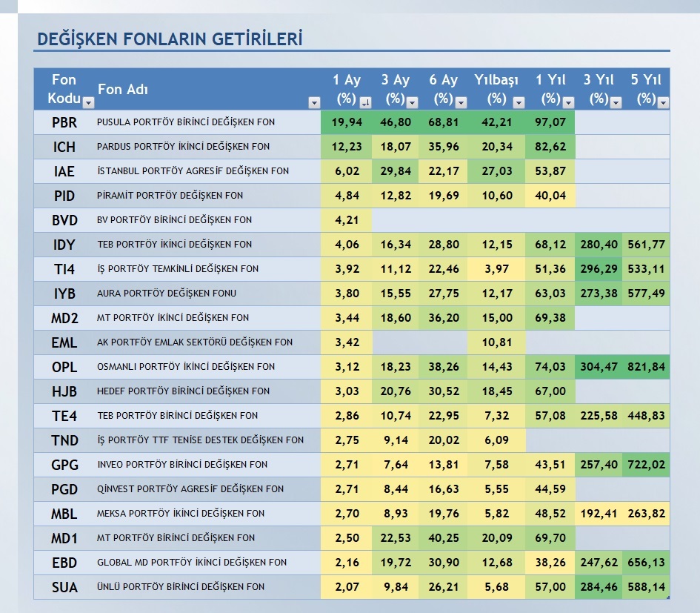Select the HJB fund code cell
This screenshot has width=700, height=613.
[x=64, y=391]
